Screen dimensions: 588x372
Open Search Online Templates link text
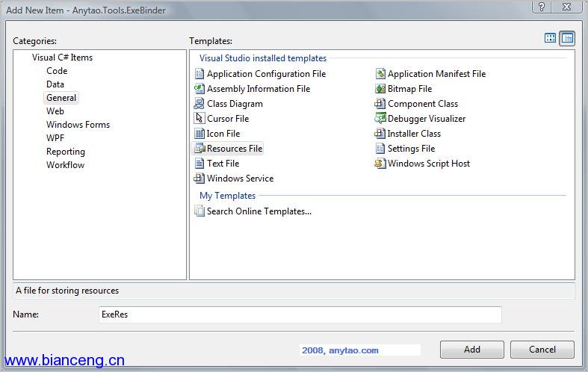259,211
